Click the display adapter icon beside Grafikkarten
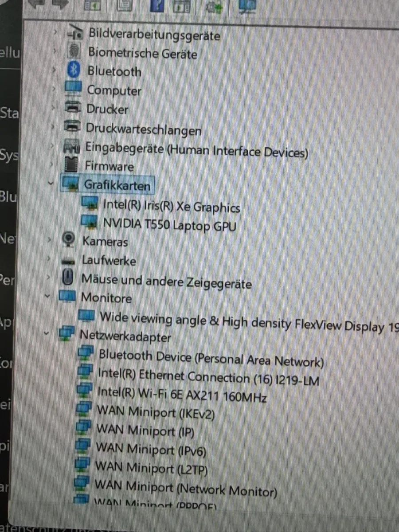This screenshot has width=399, height=532. 70,184
